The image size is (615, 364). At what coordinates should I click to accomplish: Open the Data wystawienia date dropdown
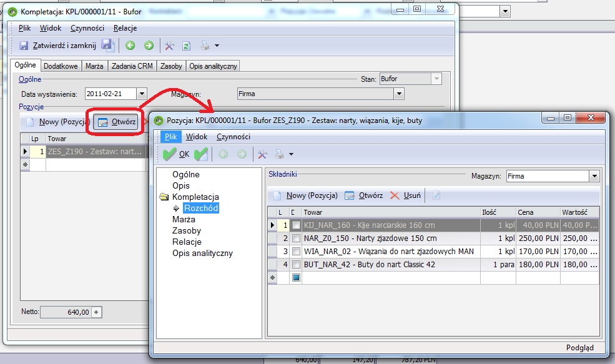pos(142,94)
